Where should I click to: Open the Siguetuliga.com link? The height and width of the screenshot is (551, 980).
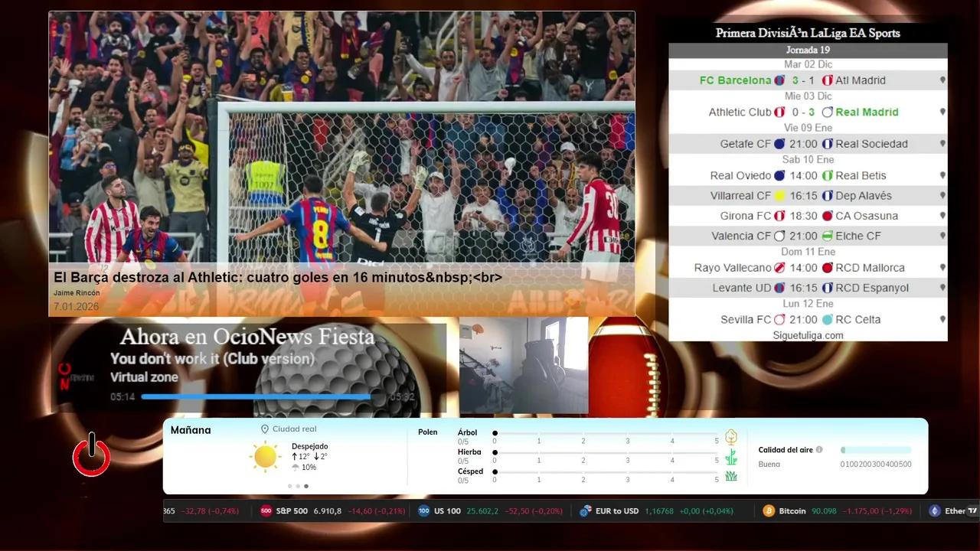tap(808, 335)
